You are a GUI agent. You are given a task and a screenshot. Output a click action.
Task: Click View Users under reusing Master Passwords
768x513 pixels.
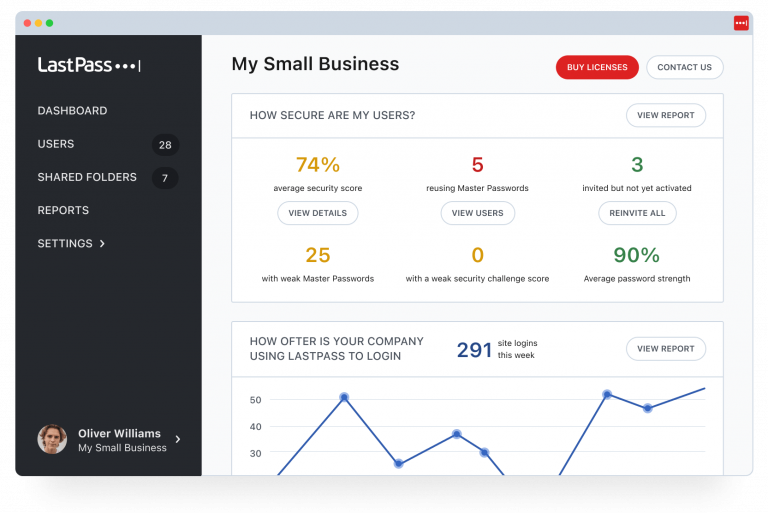(477, 213)
